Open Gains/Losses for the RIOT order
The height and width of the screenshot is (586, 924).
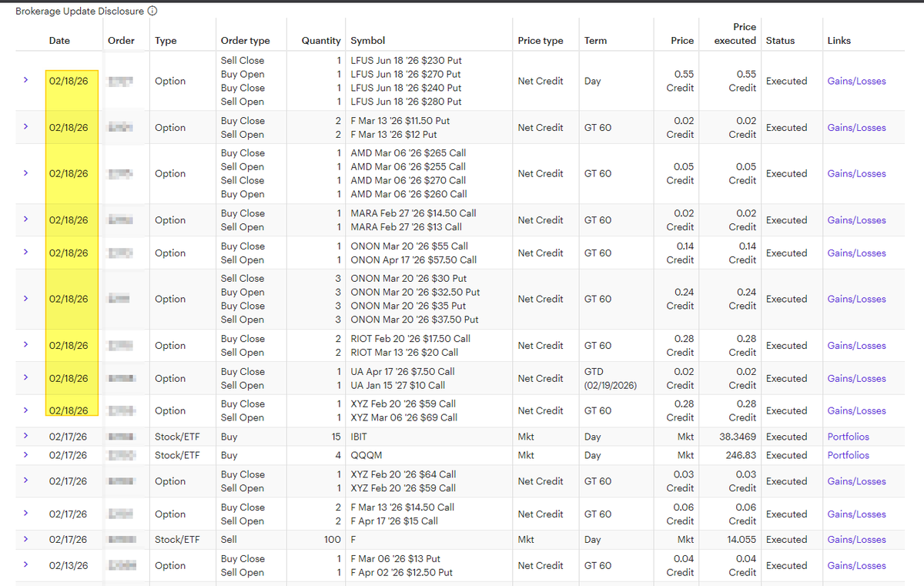(856, 346)
